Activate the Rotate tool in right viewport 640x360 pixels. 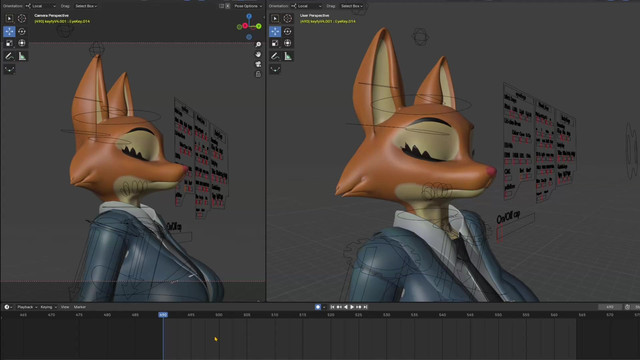pos(288,31)
